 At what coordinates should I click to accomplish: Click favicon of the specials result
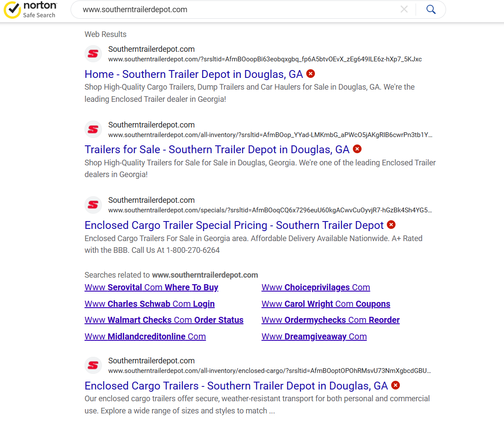[x=93, y=205]
